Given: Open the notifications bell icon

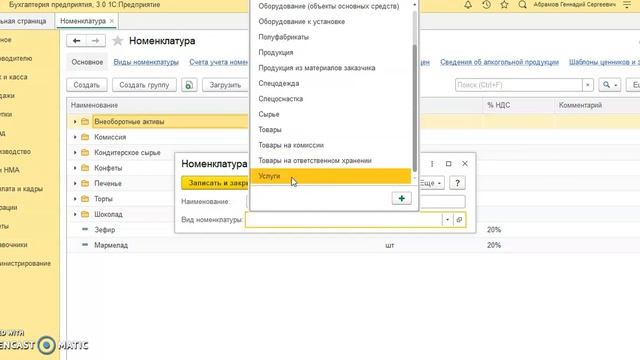Looking at the screenshot, I should coord(468,5).
